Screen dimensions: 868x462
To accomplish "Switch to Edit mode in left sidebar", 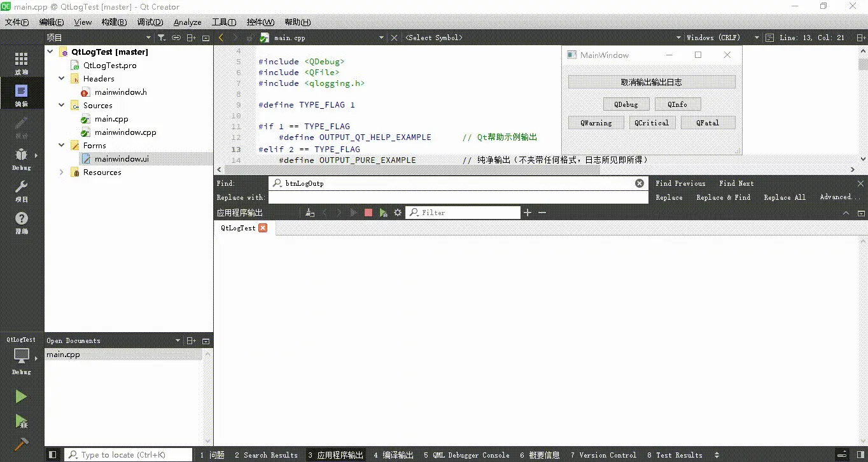I will [x=21, y=94].
